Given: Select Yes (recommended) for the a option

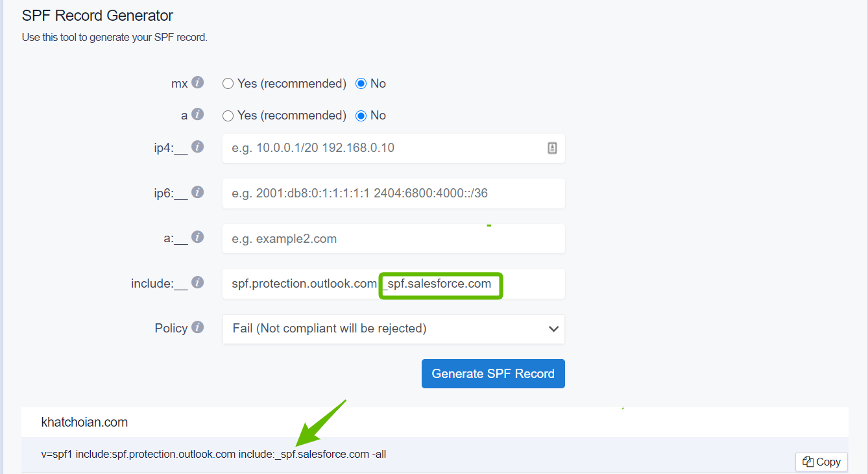Looking at the screenshot, I should click(228, 116).
